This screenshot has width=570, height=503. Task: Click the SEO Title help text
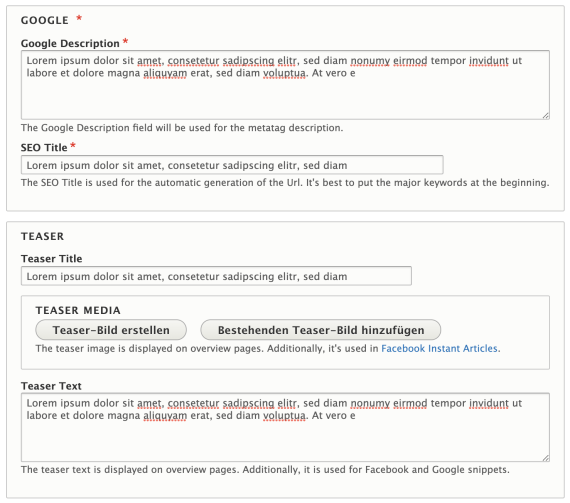coord(285,183)
